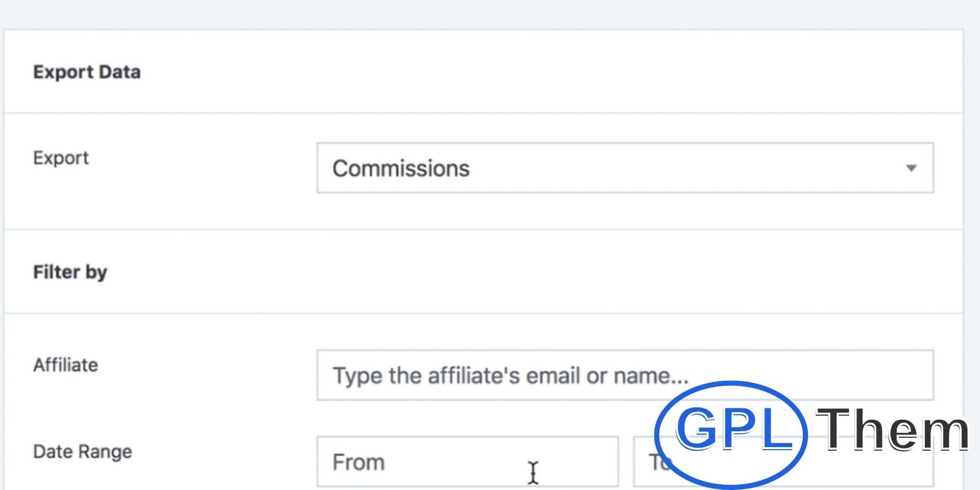Click the gray page background above the panel
The image size is (980, 490).
[490, 13]
